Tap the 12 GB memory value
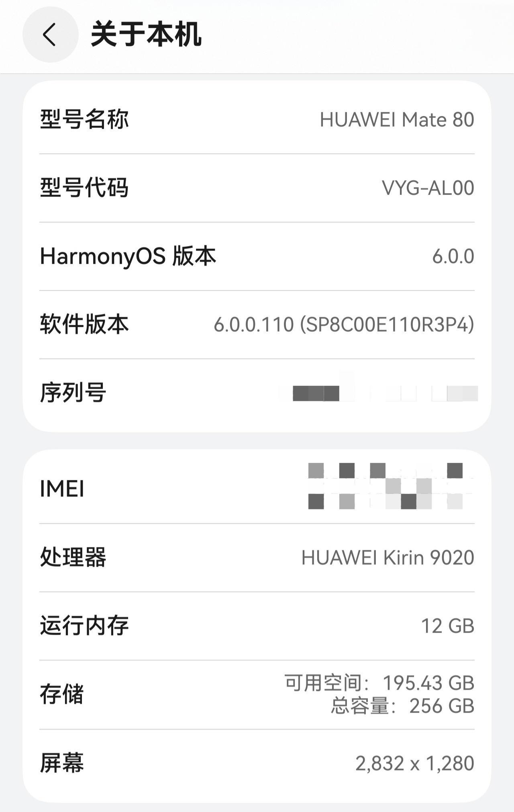 pyautogui.click(x=447, y=626)
